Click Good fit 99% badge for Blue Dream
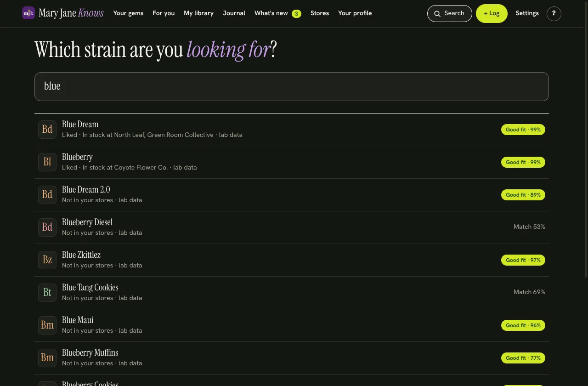 523,130
